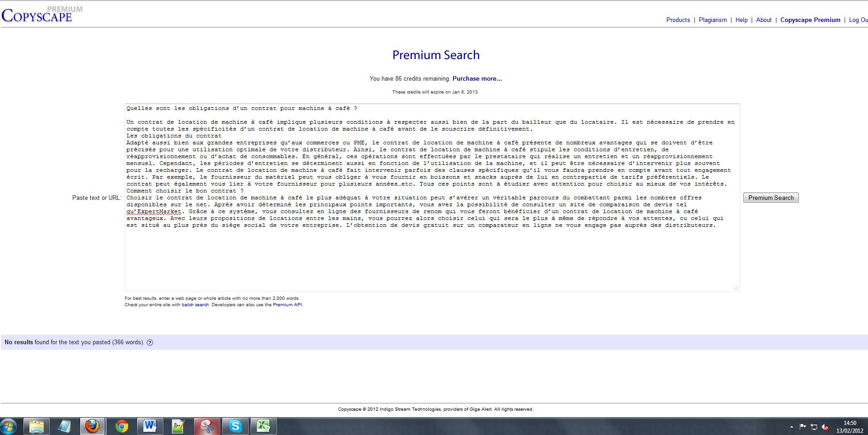Click inside the pasted text area
The image size is (868, 435).
point(431,257)
